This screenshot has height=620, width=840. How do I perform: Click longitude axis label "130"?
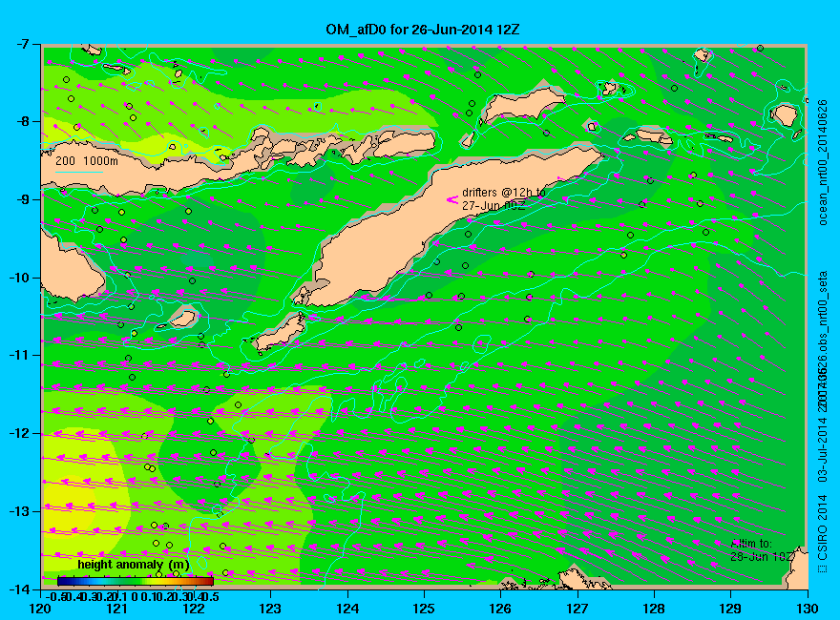pos(808,609)
